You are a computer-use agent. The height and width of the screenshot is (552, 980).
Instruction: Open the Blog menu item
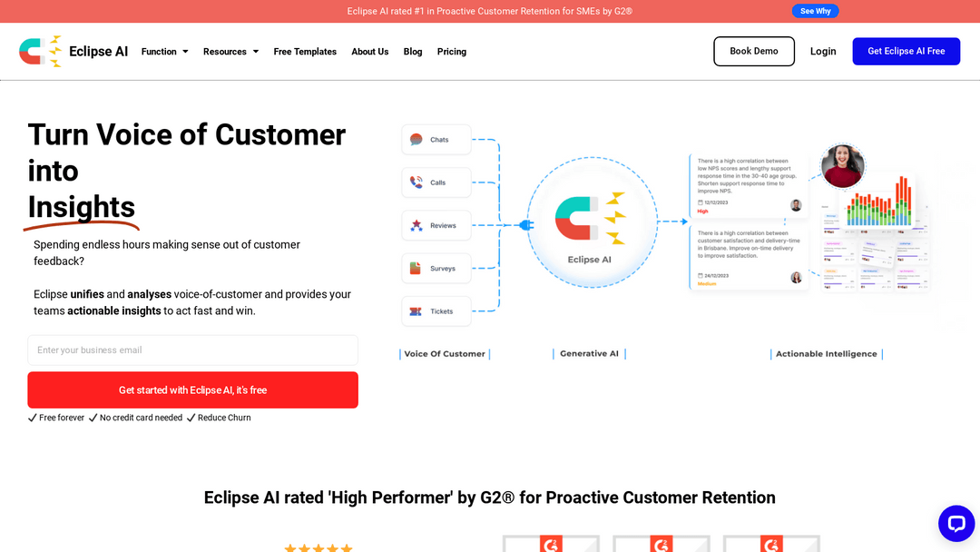pos(413,52)
